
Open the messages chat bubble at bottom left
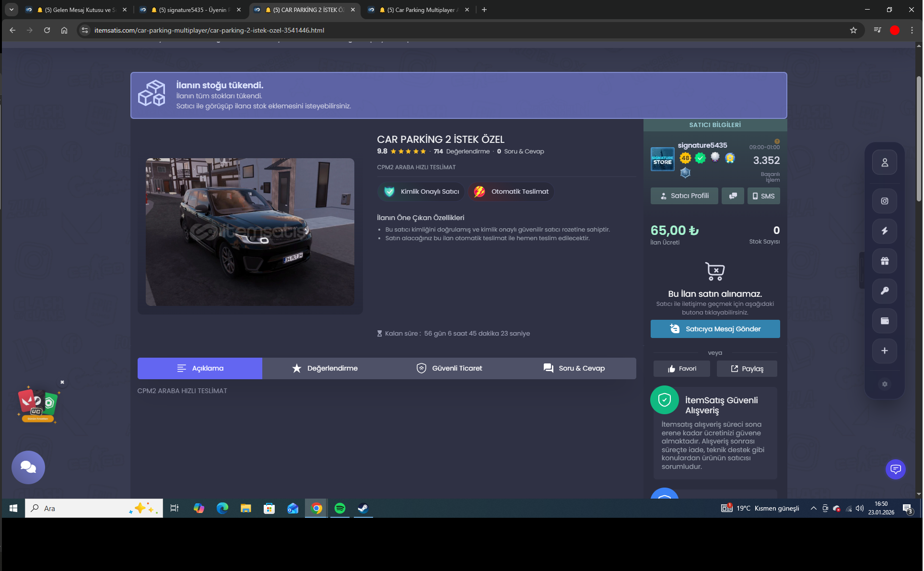click(28, 467)
